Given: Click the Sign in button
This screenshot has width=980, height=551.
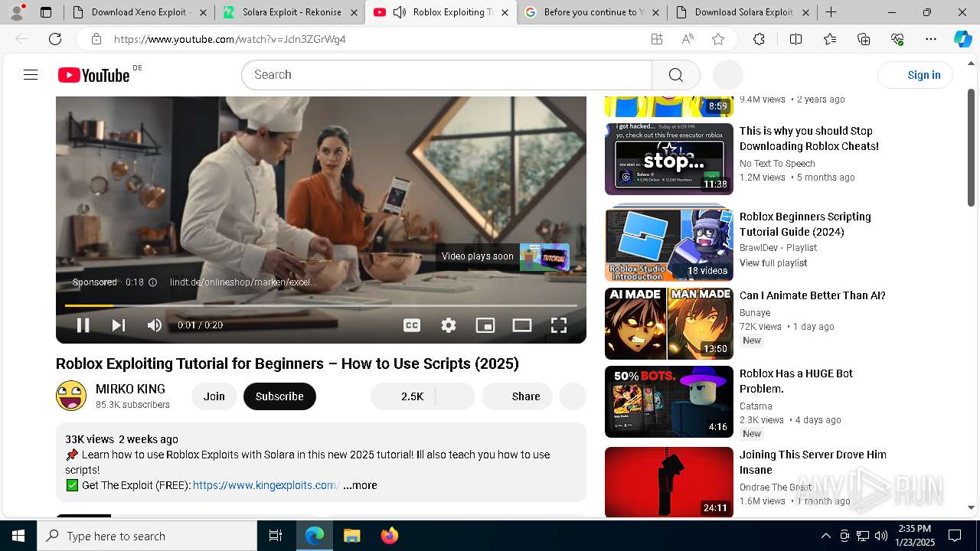Looking at the screenshot, I should [915, 74].
